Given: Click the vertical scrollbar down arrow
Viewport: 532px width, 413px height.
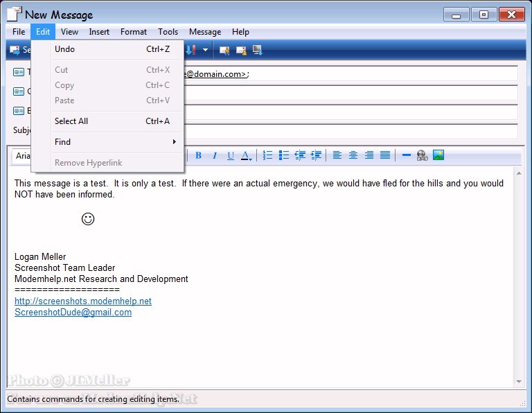Looking at the screenshot, I should (519, 382).
